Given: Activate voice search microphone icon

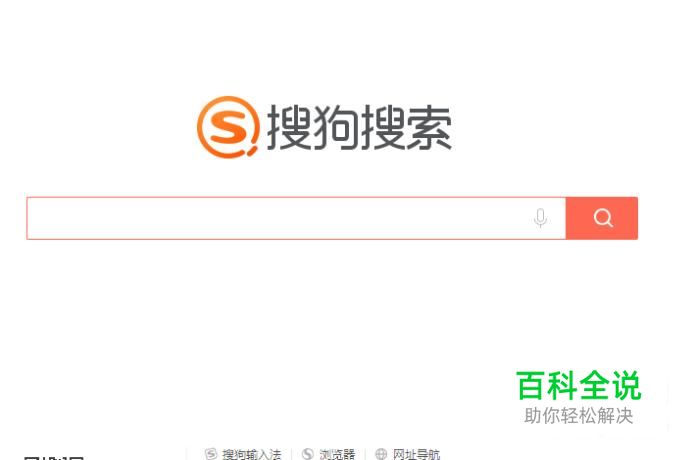Looking at the screenshot, I should pyautogui.click(x=540, y=218).
